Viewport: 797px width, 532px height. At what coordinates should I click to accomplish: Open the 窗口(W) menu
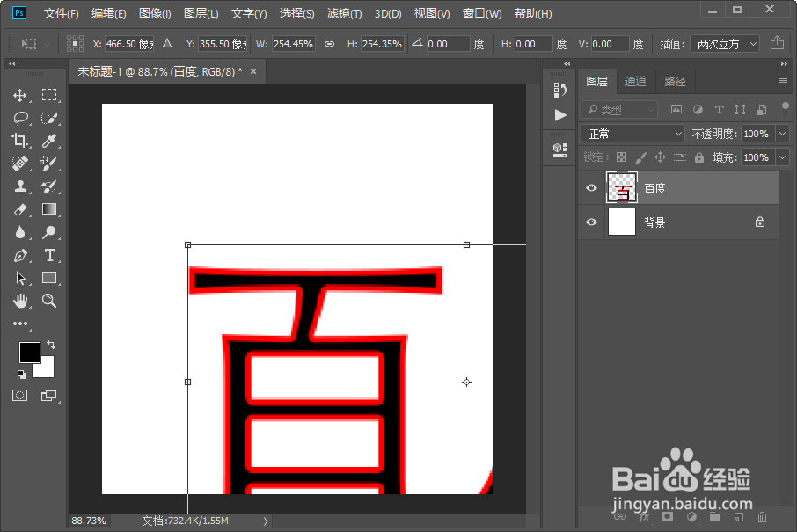482,14
